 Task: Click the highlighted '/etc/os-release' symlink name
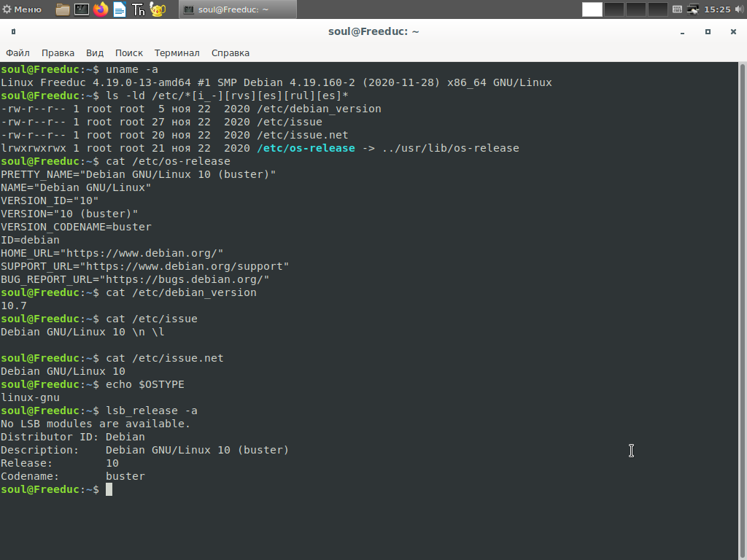[x=306, y=148]
